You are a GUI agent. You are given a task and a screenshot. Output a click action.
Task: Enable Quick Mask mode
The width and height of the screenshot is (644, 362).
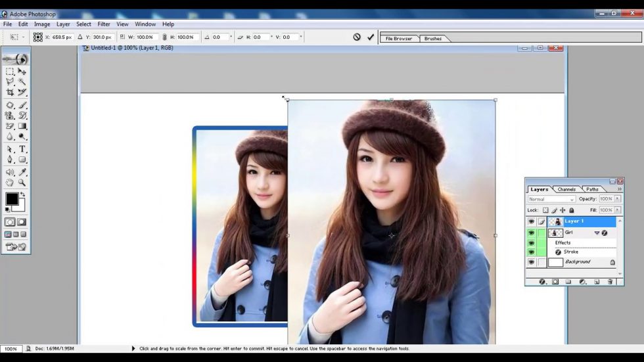(22, 222)
